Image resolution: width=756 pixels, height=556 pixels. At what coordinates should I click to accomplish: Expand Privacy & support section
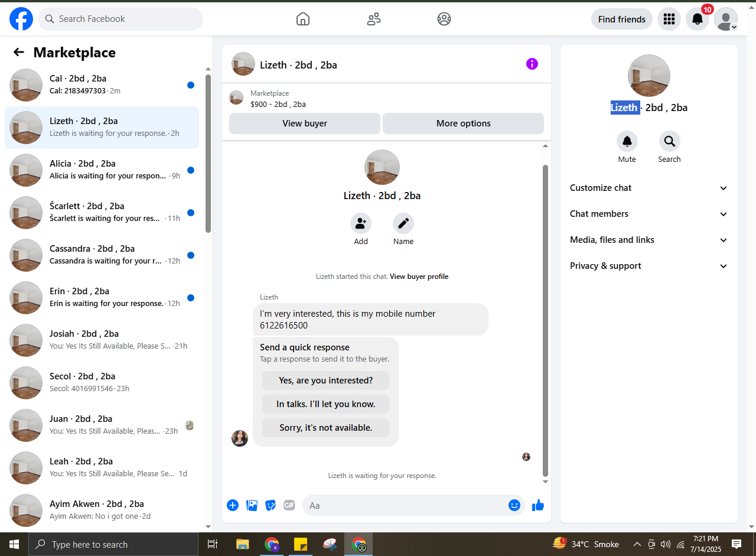[649, 266]
